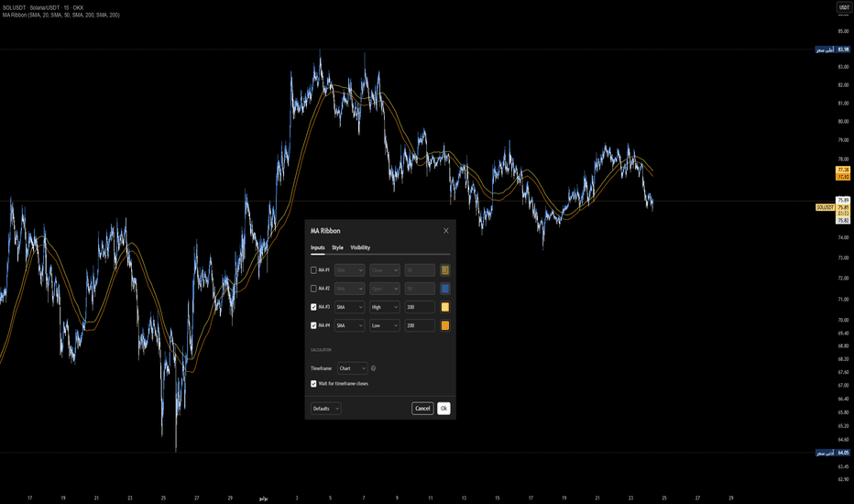Click the 85.00 price scale value

tap(843, 31)
